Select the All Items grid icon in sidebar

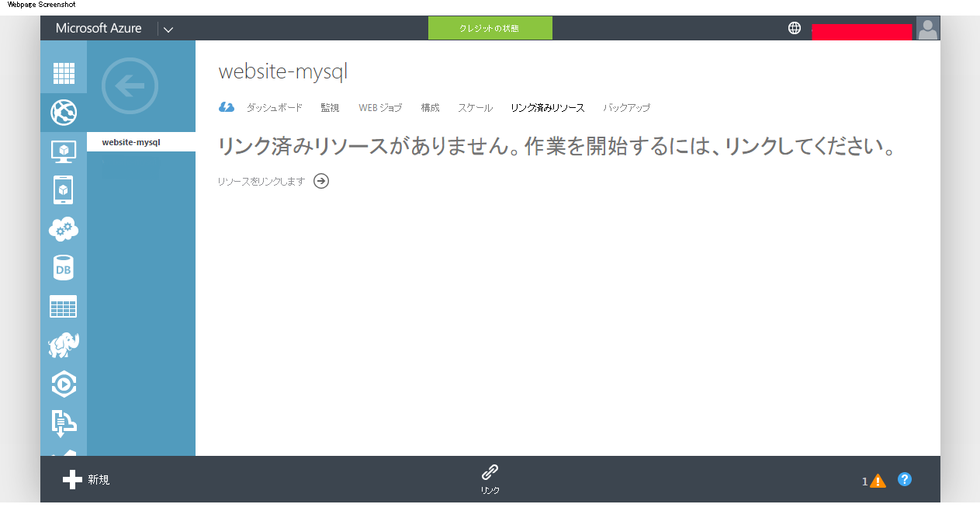pos(63,72)
